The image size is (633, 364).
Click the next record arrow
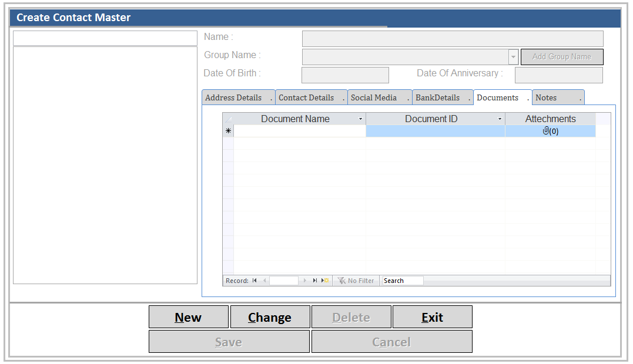(x=305, y=281)
